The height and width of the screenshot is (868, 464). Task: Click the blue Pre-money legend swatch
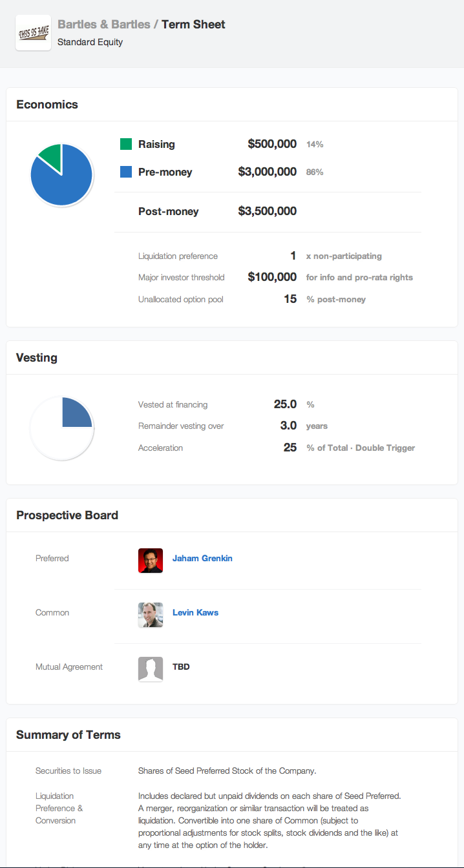pyautogui.click(x=126, y=172)
